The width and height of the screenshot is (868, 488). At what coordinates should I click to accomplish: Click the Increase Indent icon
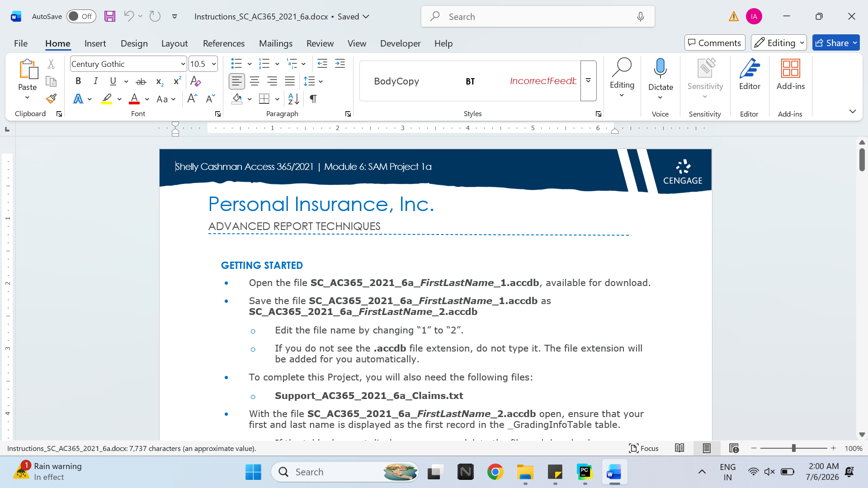click(340, 64)
